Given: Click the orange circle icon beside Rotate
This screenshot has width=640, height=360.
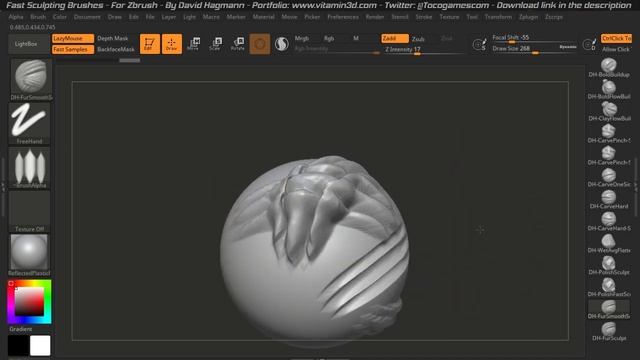Looking at the screenshot, I should (x=260, y=44).
